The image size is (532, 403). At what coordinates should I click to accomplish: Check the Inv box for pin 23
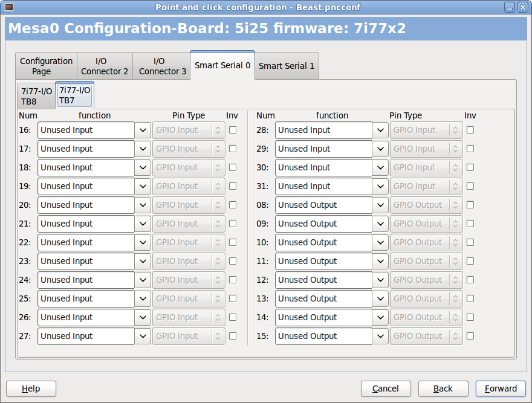233,261
